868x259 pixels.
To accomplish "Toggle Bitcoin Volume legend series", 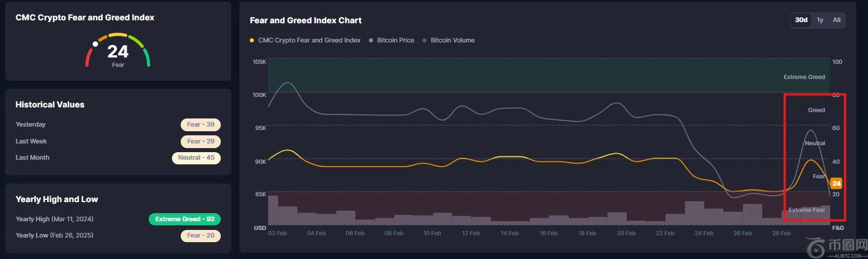I will click(452, 41).
